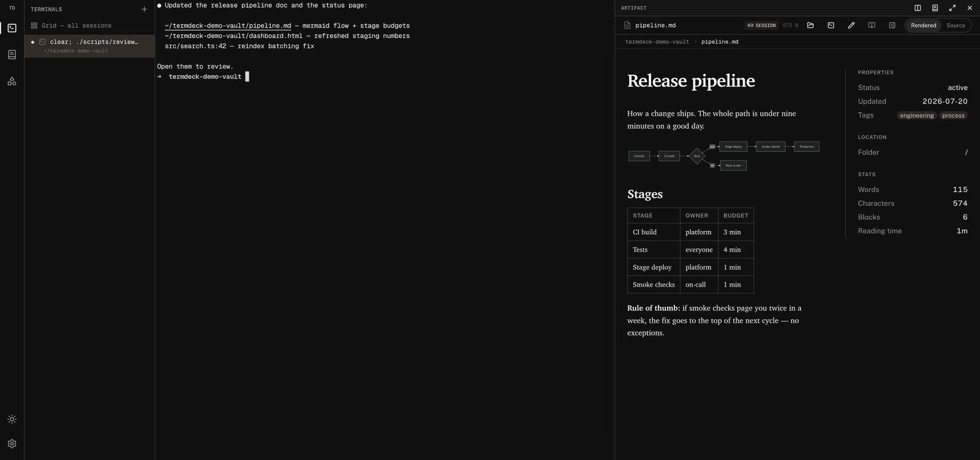Select the clear; ./scripts/review session
This screenshot has width=980, height=460.
[x=89, y=46]
